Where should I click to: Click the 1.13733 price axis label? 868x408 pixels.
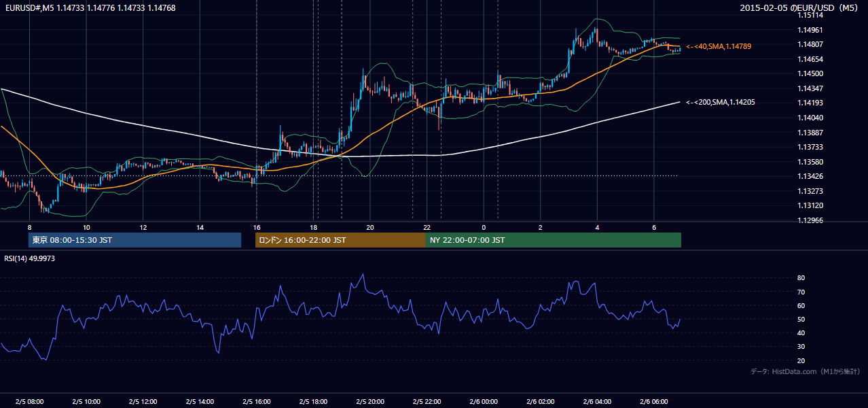point(810,147)
